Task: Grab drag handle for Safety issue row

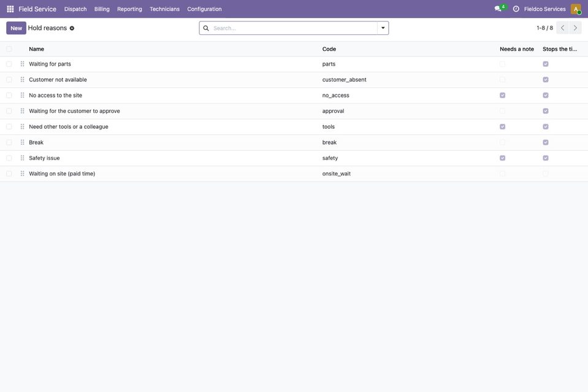Action: click(x=23, y=158)
